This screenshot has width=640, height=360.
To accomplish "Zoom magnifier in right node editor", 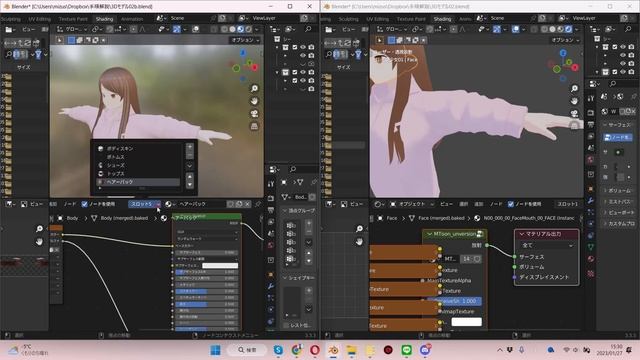I will coord(359,229).
